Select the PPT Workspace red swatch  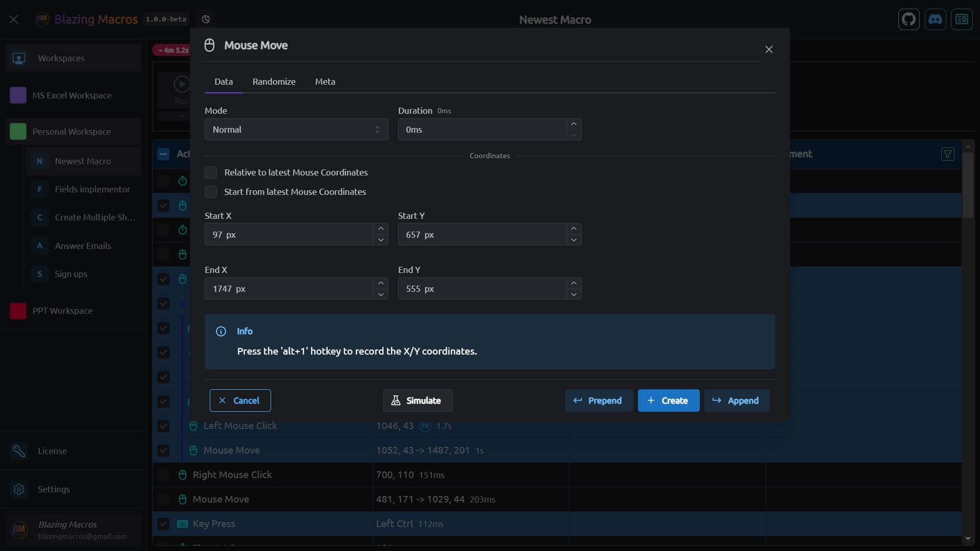pos(18,311)
